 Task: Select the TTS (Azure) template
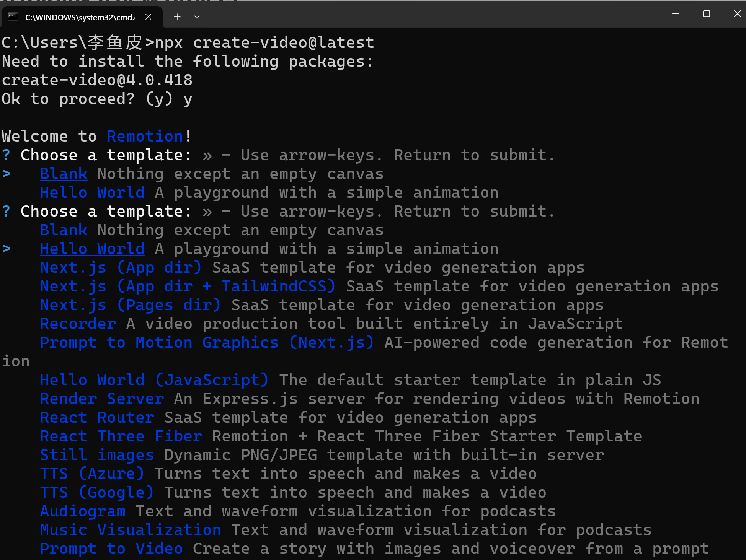[92, 474]
